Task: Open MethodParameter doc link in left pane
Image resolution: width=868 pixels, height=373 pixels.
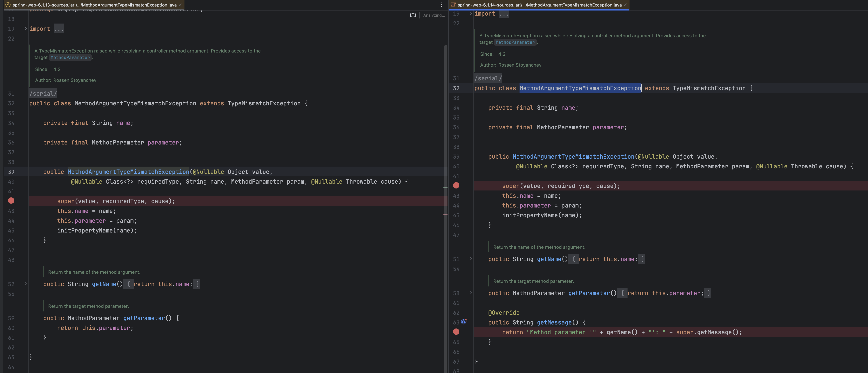Action: pos(70,58)
